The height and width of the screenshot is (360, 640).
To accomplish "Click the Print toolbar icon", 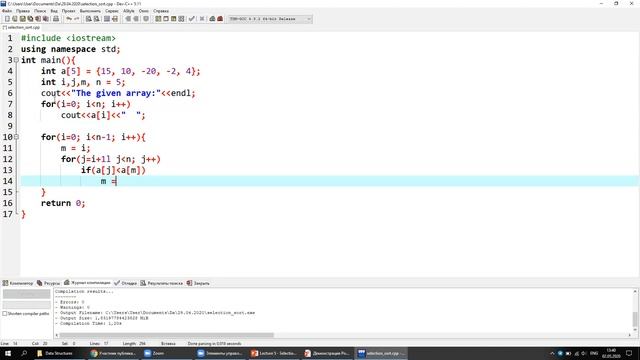I will 56,19.
